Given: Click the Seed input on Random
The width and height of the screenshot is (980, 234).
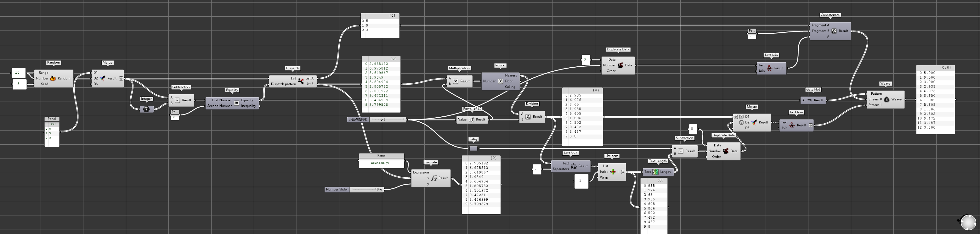Looking at the screenshot, I should pyautogui.click(x=44, y=84).
